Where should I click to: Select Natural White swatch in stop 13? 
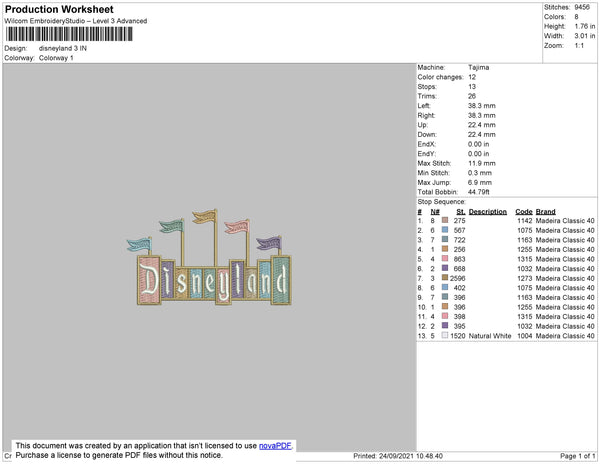[445, 335]
